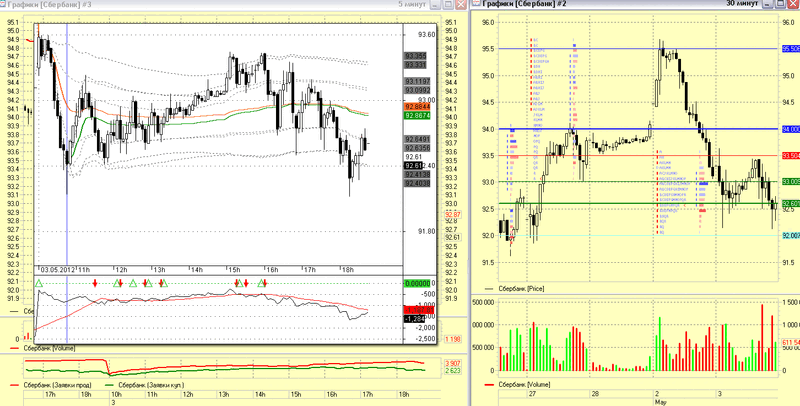
Task: Click the 03.05.2012 date on time axis
Action: pos(58,269)
